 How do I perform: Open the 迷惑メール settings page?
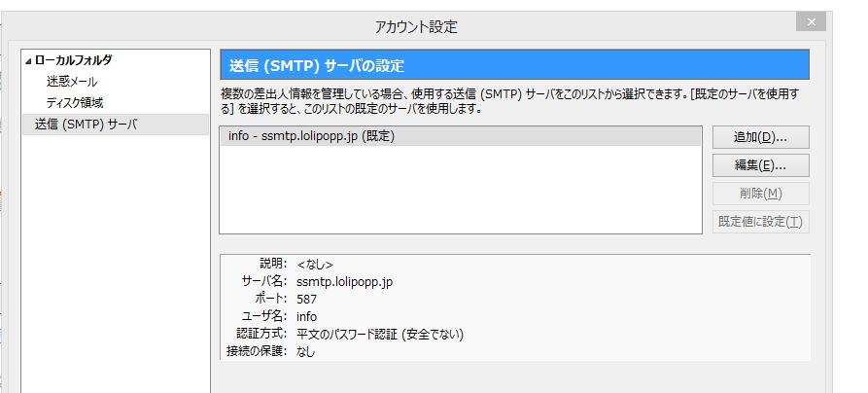click(72, 82)
